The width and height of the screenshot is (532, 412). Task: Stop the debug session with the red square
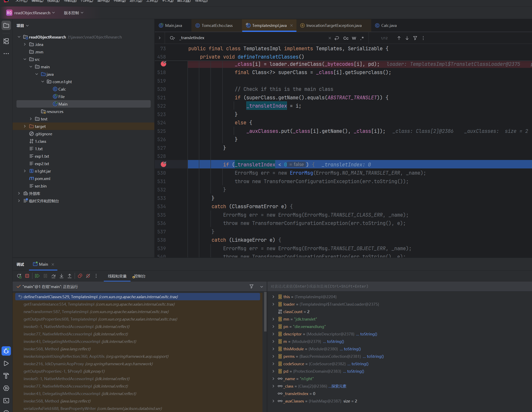click(x=27, y=276)
